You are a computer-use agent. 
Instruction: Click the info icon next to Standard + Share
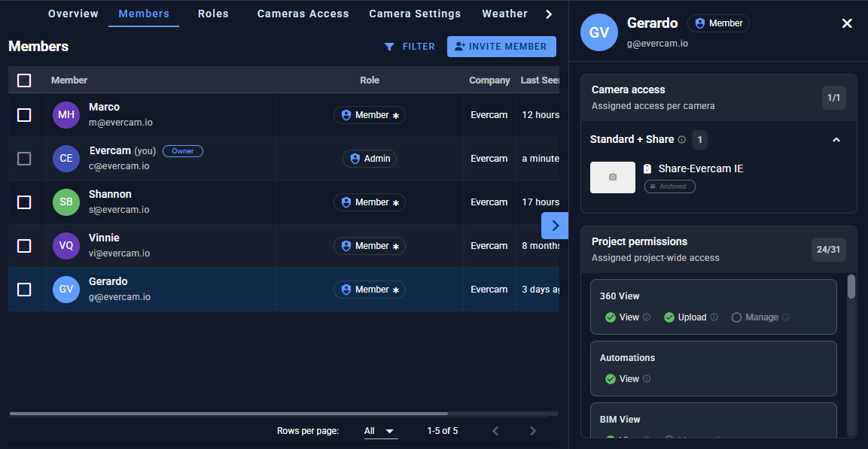tap(681, 140)
